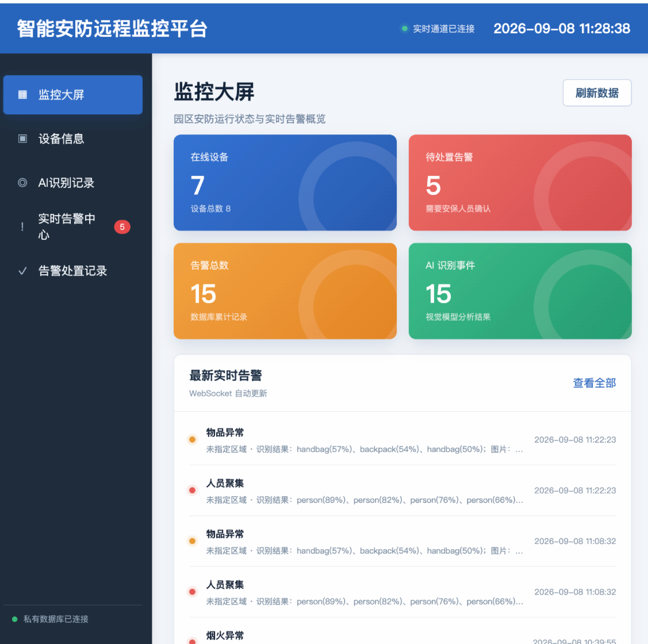The width and height of the screenshot is (648, 644).
Task: Select the red 待处置告警 stat card
Action: 520,183
